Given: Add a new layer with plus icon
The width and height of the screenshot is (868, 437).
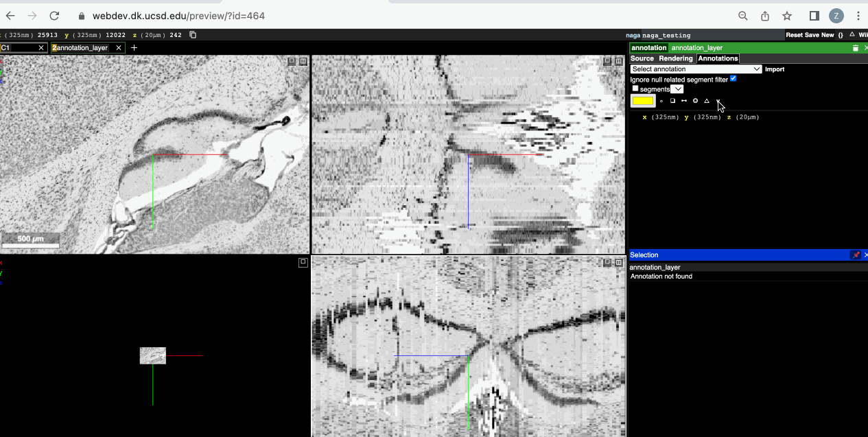Looking at the screenshot, I should tap(134, 47).
